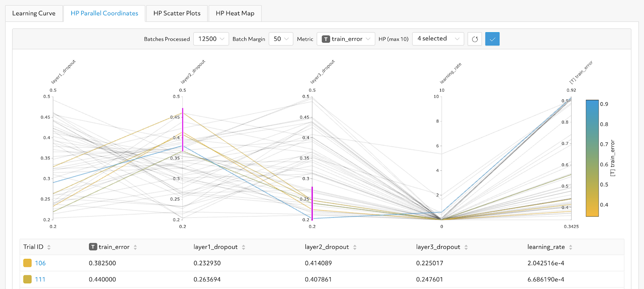Click the layer3_dropout axis label

point(322,72)
